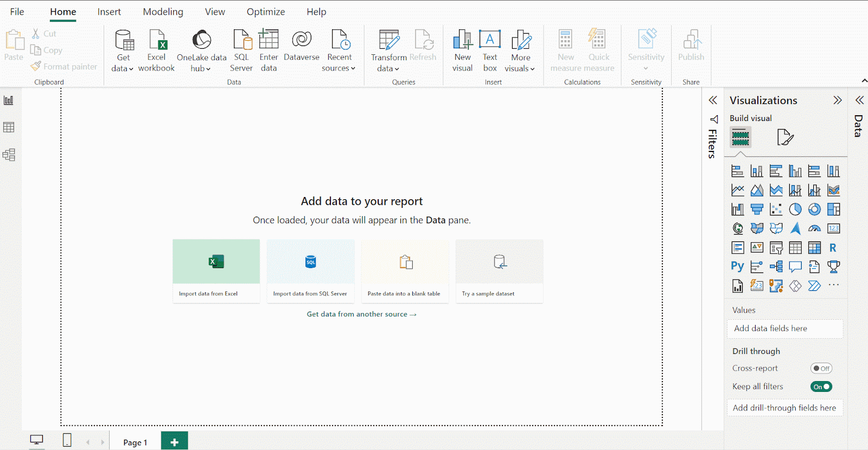Click the Add drill-through fields well
868x450 pixels.
click(785, 408)
